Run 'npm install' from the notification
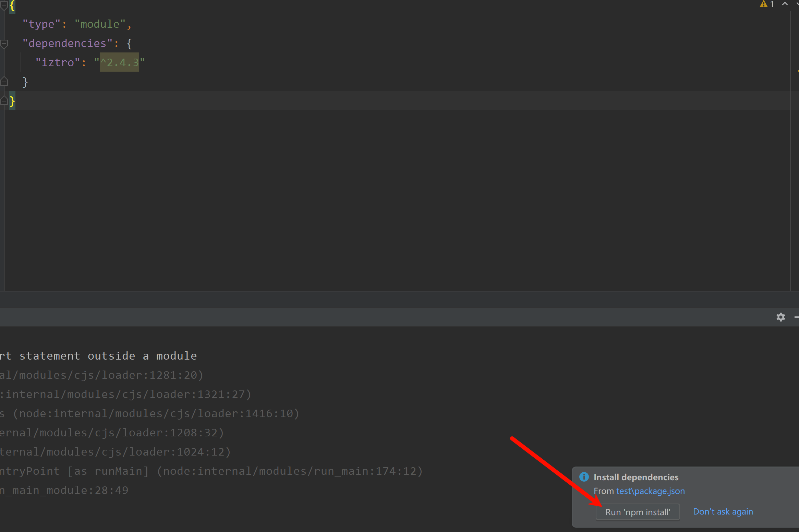The image size is (799, 532). click(x=637, y=512)
